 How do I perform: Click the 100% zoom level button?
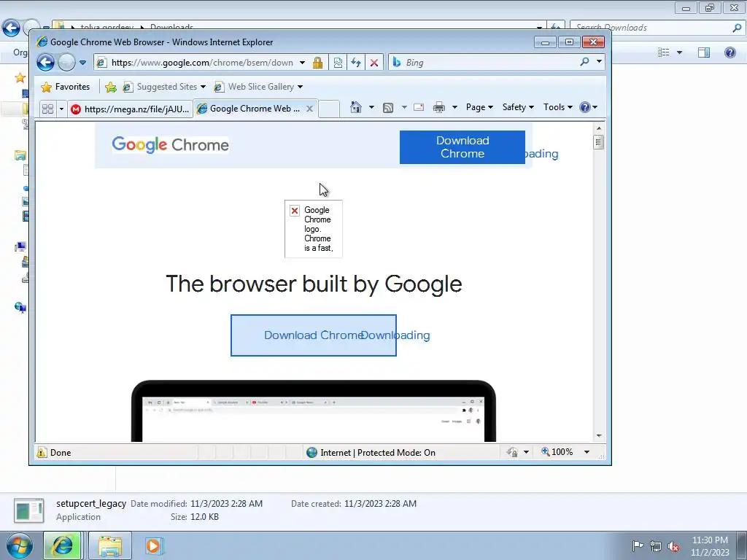tap(557, 452)
